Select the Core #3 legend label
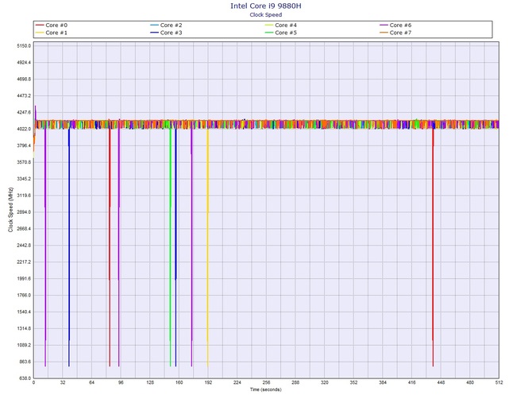Screen dimensions: 532x399 pyautogui.click(x=171, y=33)
